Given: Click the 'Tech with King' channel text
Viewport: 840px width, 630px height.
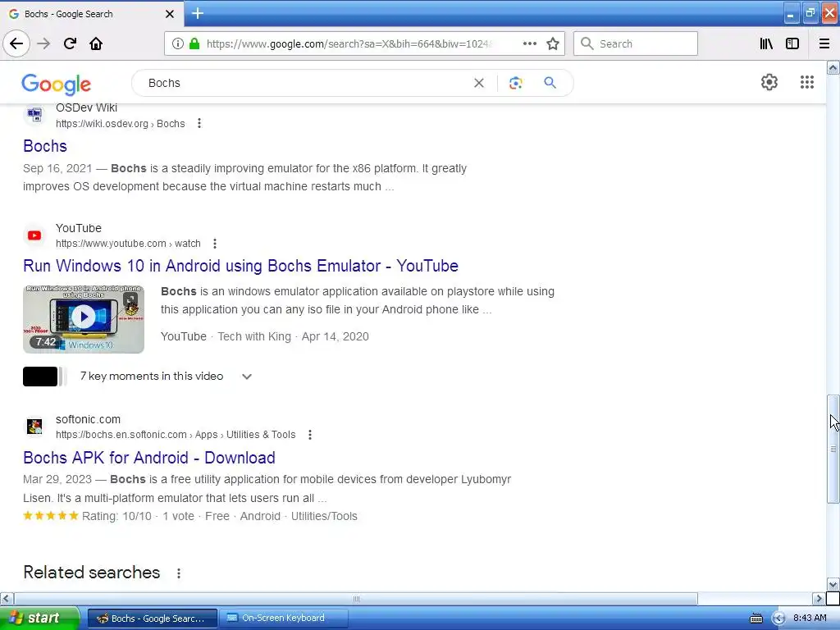Looking at the screenshot, I should pyautogui.click(x=254, y=336).
